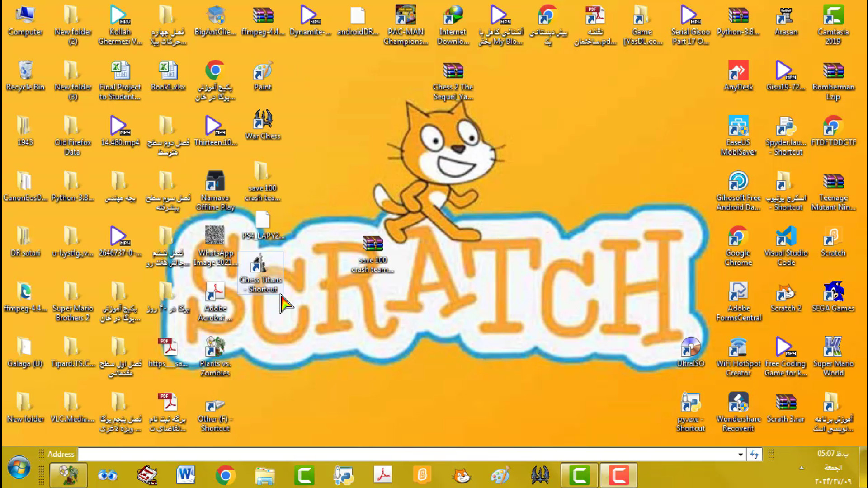Open the Computer desktop icon
The width and height of the screenshot is (868, 488).
(x=25, y=21)
